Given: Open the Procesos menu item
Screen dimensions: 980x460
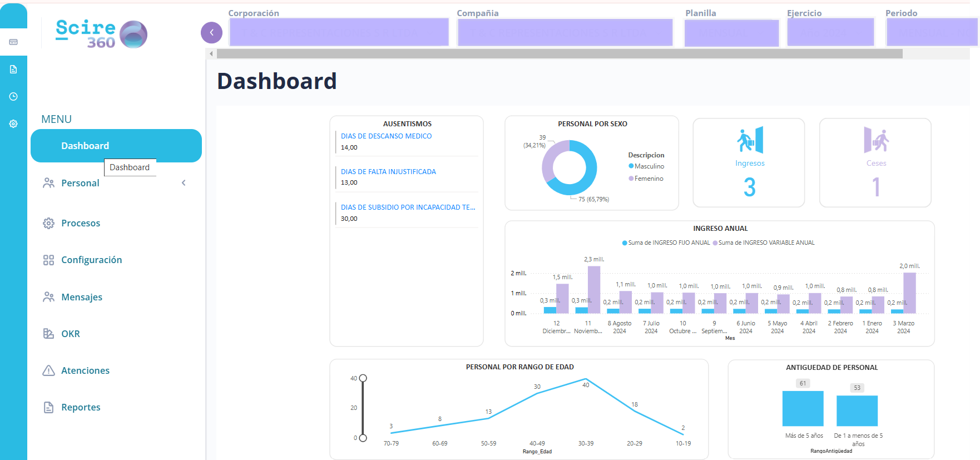Looking at the screenshot, I should pyautogui.click(x=81, y=223).
